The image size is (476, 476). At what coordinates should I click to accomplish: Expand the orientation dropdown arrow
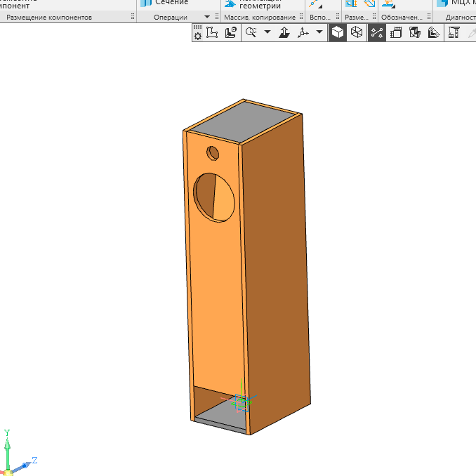(x=319, y=32)
